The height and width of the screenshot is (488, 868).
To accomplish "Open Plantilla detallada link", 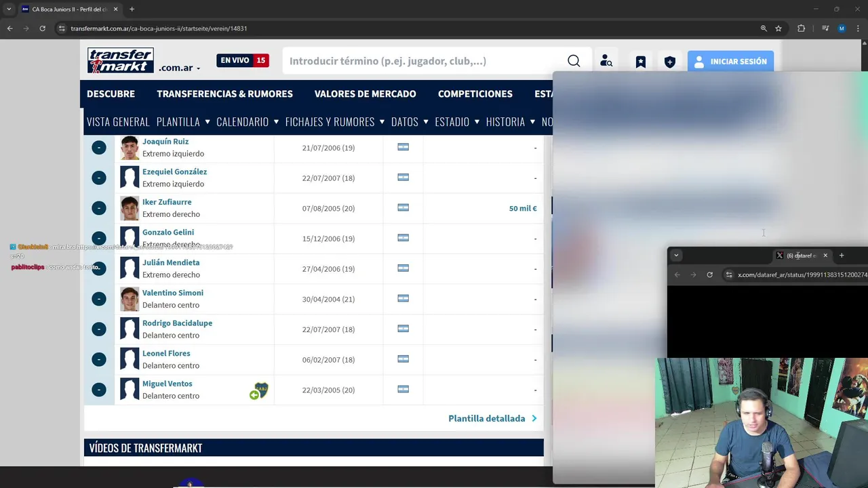I will pyautogui.click(x=492, y=419).
